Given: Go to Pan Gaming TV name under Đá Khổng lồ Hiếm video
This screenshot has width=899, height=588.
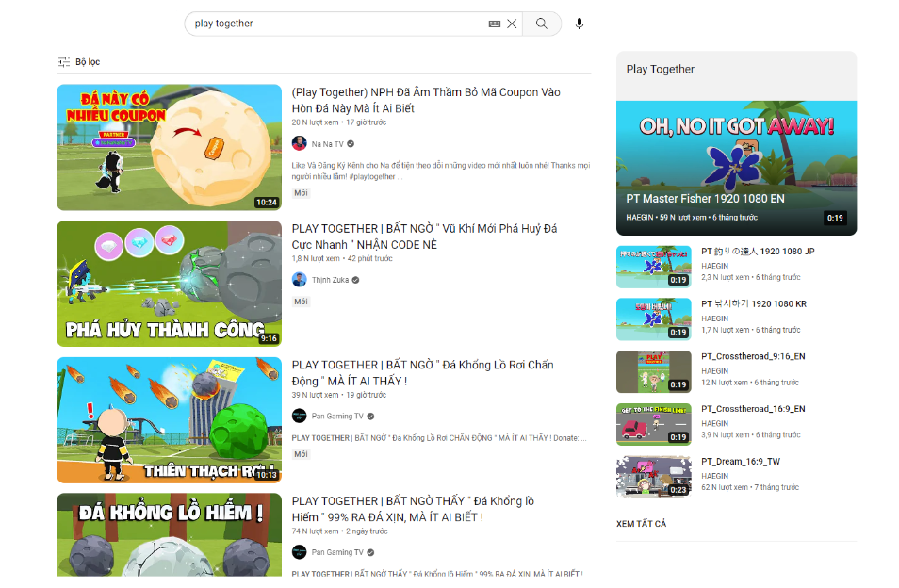Looking at the screenshot, I should coord(337,552).
